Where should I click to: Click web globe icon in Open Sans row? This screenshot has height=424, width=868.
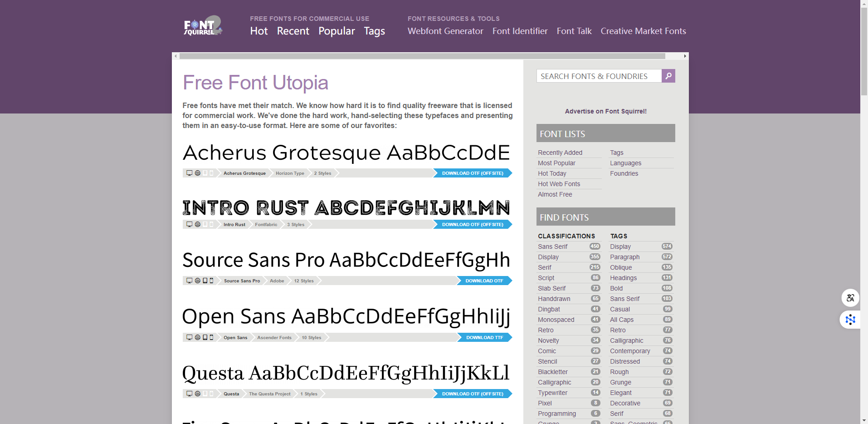pos(198,337)
